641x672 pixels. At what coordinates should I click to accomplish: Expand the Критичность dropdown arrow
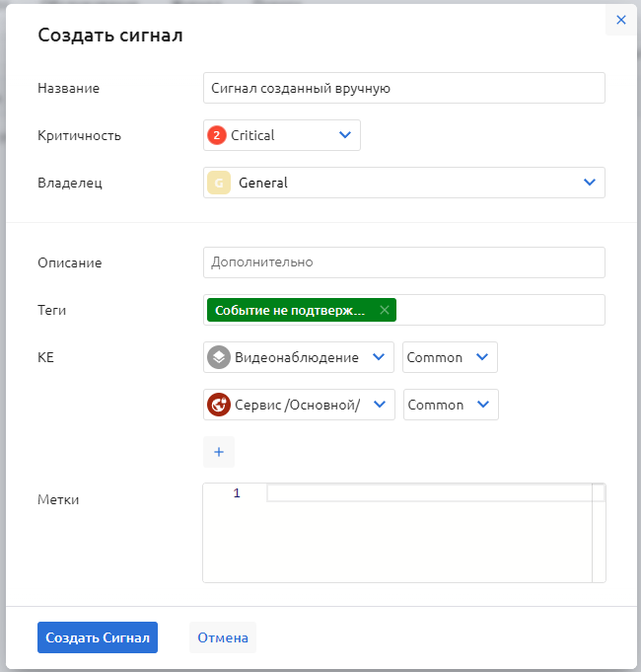(344, 135)
